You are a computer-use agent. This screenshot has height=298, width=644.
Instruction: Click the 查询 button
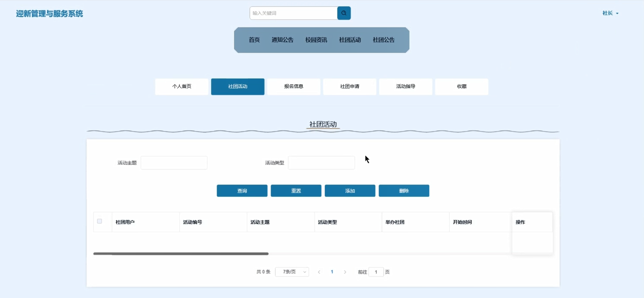pyautogui.click(x=242, y=191)
